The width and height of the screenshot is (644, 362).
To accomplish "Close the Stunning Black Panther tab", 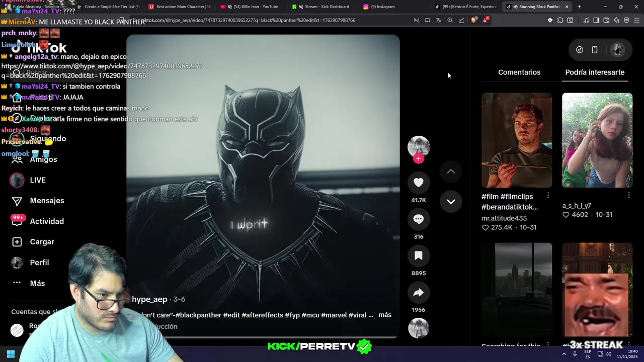I will pos(567,7).
